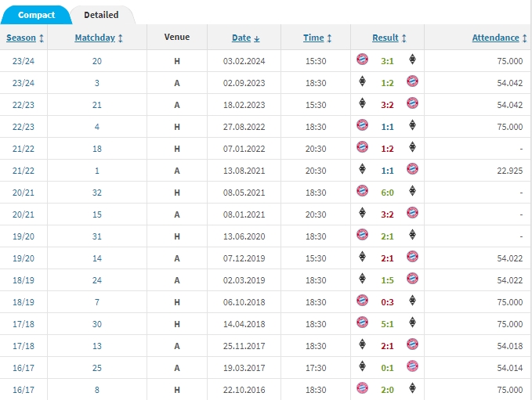
Task: Open the 6:0 match result
Action: [x=387, y=191]
